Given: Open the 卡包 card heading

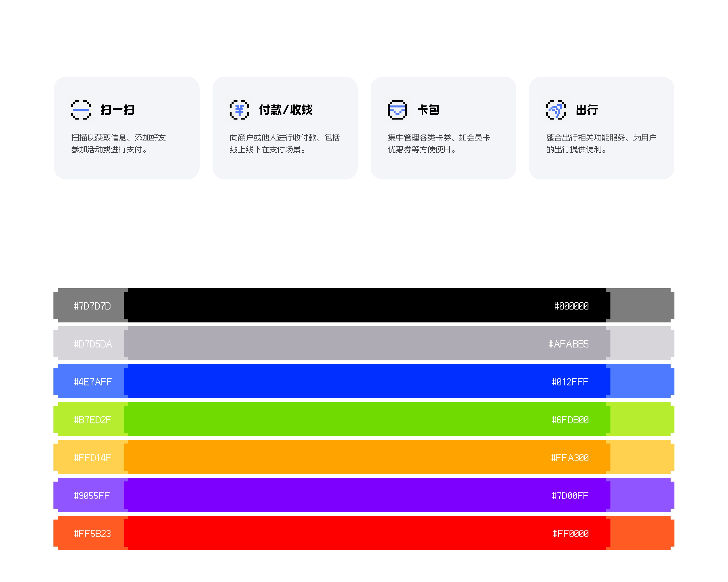Looking at the screenshot, I should [x=428, y=110].
